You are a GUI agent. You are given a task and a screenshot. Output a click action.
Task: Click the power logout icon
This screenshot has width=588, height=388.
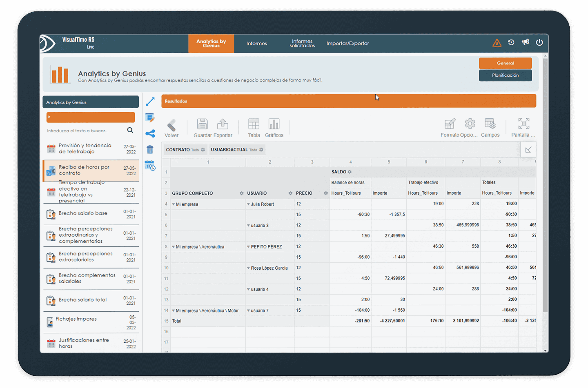pos(539,42)
